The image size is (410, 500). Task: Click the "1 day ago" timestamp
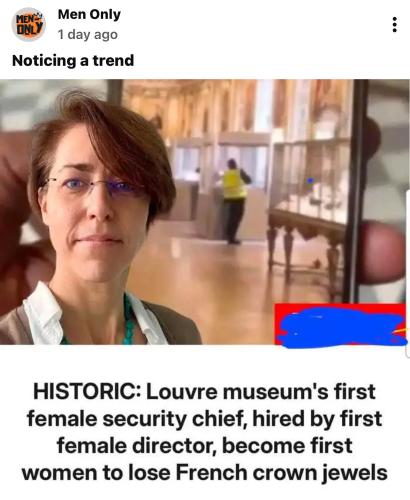88,34
